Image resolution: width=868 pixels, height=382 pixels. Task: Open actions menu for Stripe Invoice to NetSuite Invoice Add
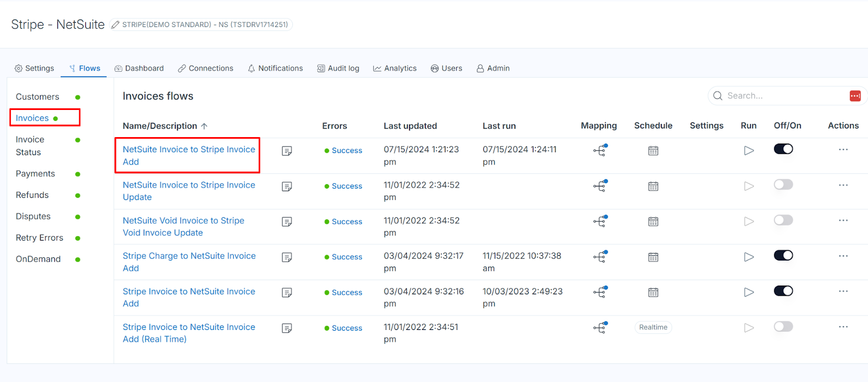click(843, 292)
